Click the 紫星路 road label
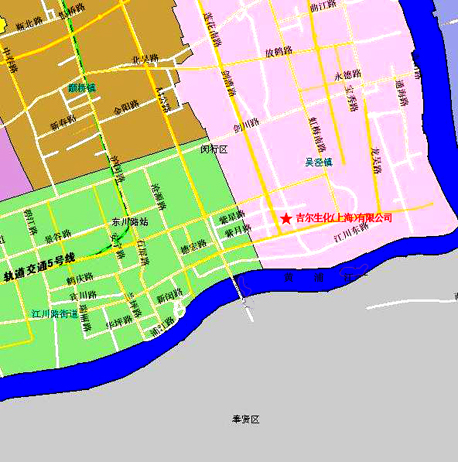 coord(232,217)
